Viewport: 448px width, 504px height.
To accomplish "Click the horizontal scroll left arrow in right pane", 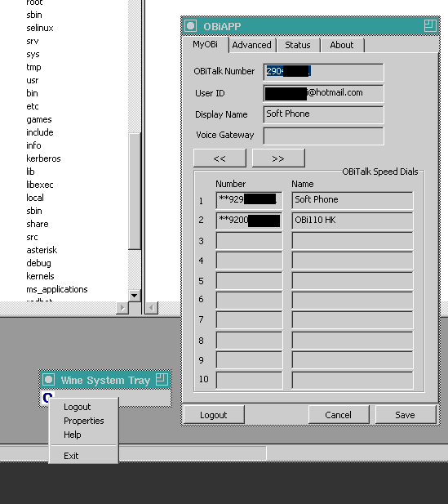I will (152, 308).
